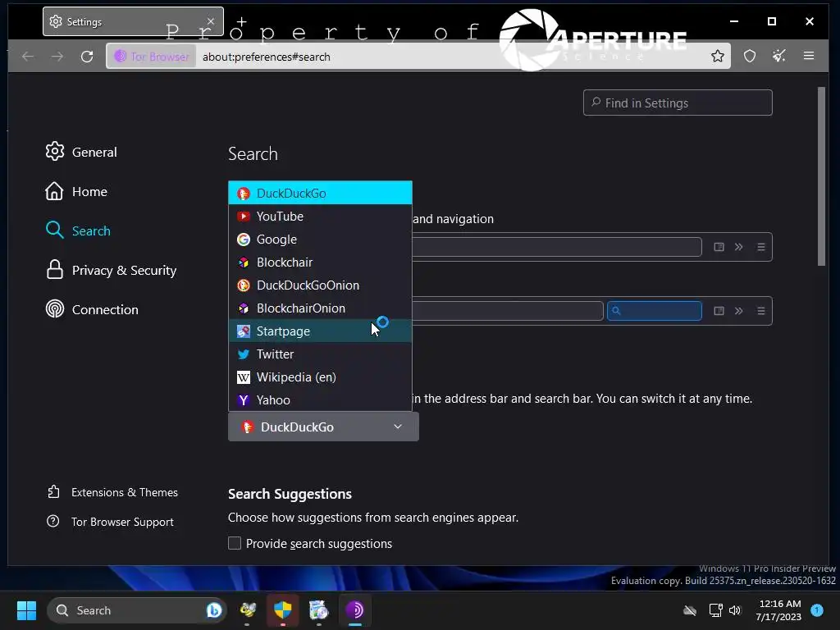Screen dimensions: 840x630
Task: Open a new tab with plus button
Action: coord(242,22)
